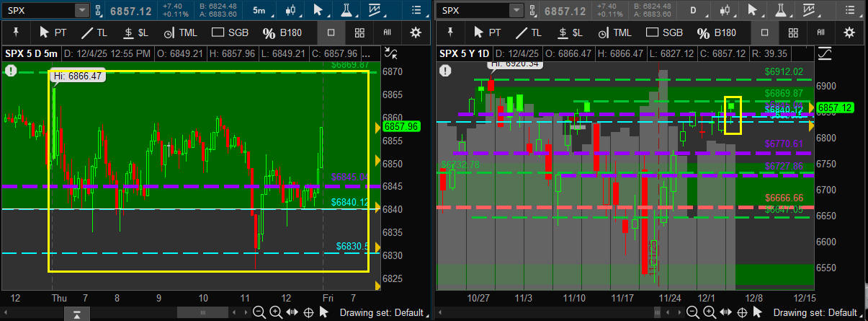Toggle single-drawing mode square in left toolbar
Screen dimensions: 868x321
[x=331, y=32]
